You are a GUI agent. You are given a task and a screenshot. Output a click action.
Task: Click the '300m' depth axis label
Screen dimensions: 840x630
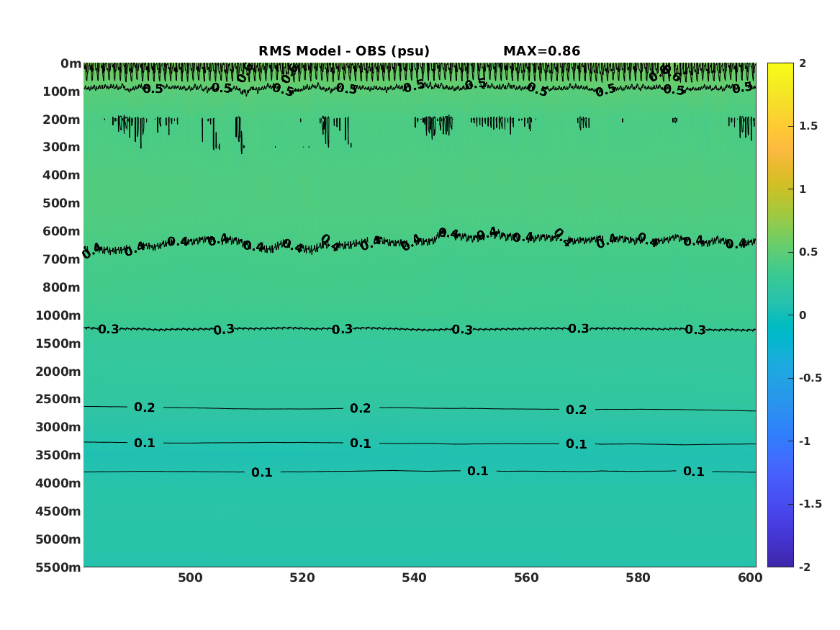pyautogui.click(x=62, y=148)
